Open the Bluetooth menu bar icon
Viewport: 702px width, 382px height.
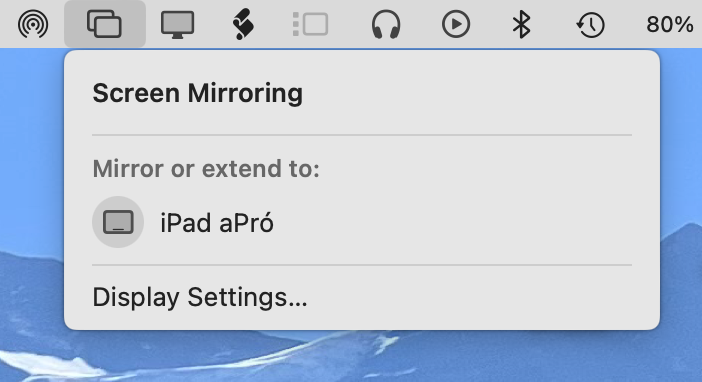point(522,24)
